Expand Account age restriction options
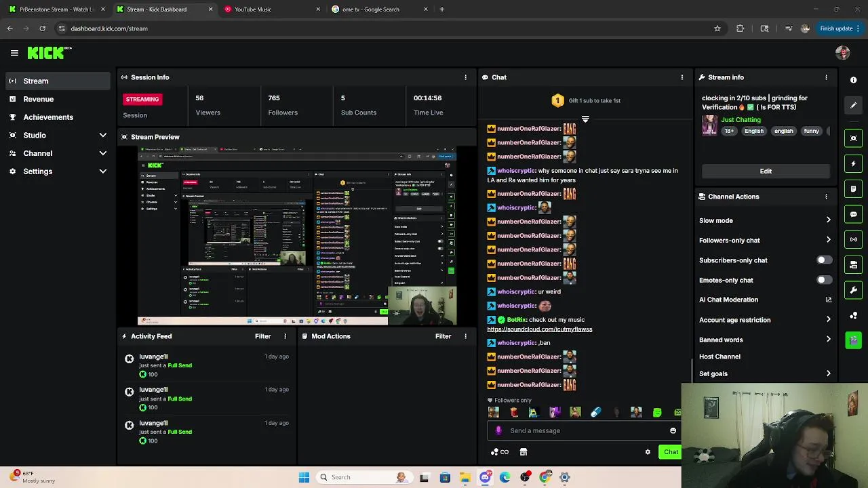 [829, 319]
